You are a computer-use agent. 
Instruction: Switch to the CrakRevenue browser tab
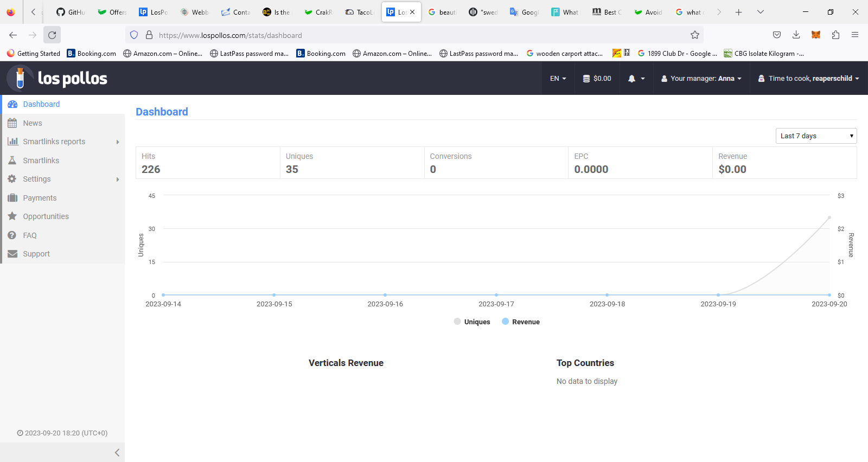click(318, 12)
